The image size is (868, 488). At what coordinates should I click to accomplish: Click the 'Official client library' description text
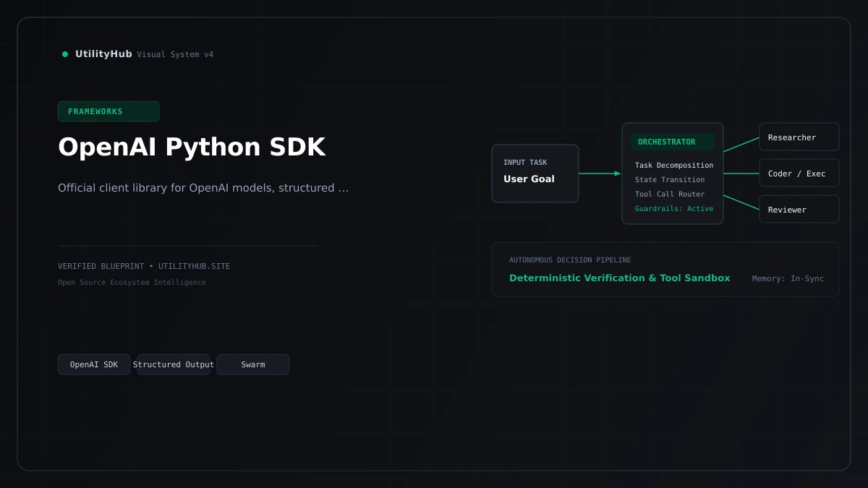click(203, 188)
